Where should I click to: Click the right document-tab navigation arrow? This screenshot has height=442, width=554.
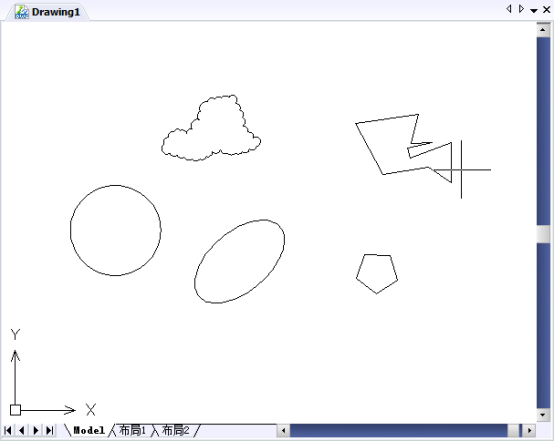521,9
